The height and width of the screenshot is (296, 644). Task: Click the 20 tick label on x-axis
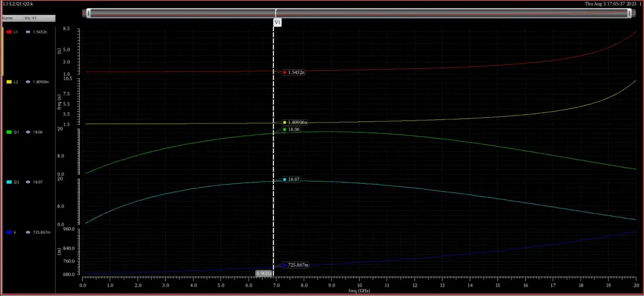[x=635, y=285]
